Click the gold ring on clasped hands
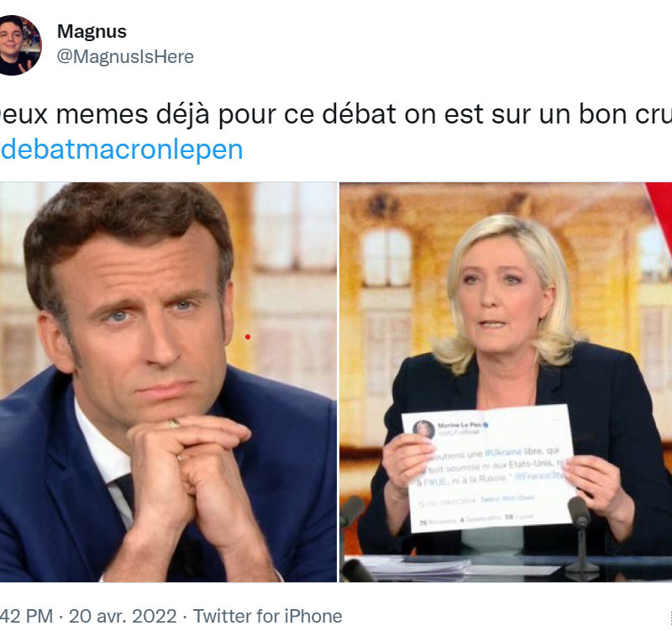 pyautogui.click(x=175, y=423)
